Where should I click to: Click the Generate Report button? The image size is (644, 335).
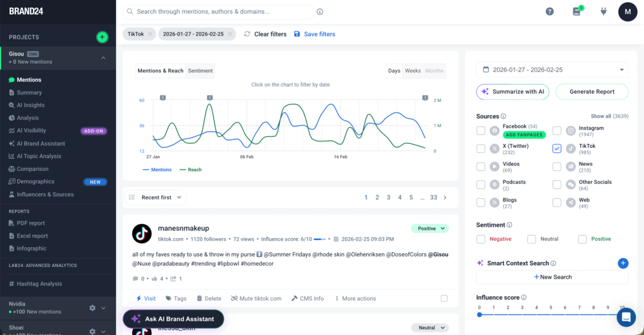pos(591,92)
